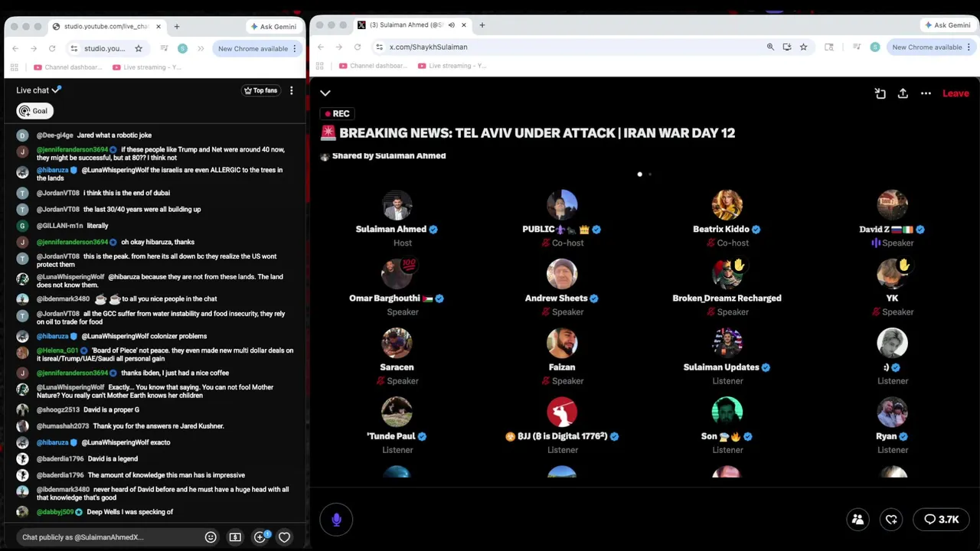
Task: Open Beatrix Kiddo co-host avatar
Action: (x=727, y=205)
